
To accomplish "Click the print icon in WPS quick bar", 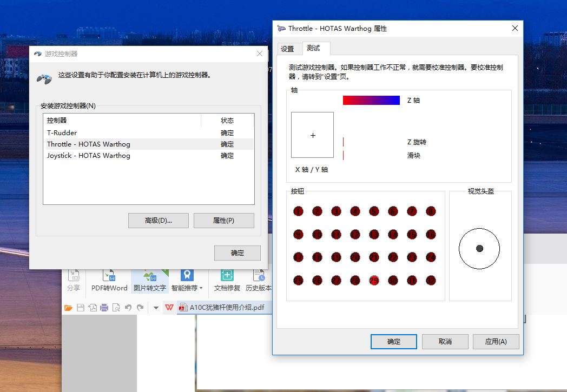I will [x=104, y=308].
